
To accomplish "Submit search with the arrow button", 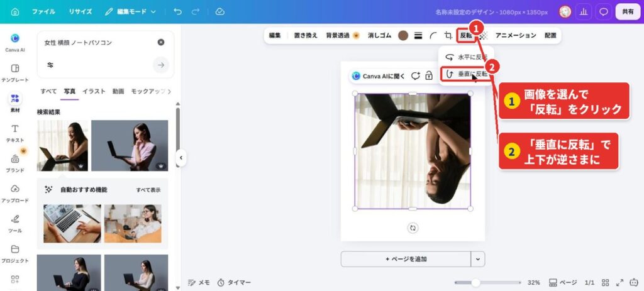I will point(161,65).
